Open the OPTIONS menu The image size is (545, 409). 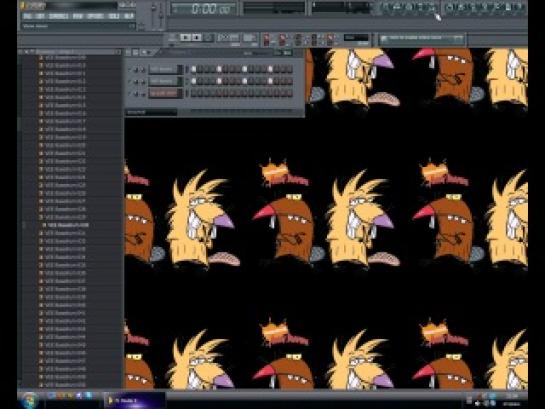point(95,16)
